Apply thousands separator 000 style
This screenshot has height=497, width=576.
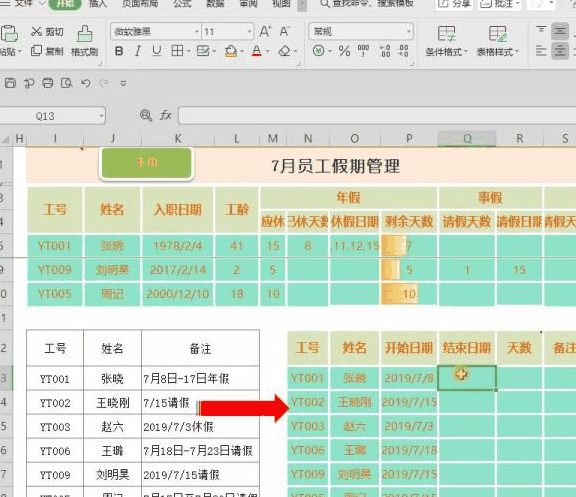pos(363,51)
